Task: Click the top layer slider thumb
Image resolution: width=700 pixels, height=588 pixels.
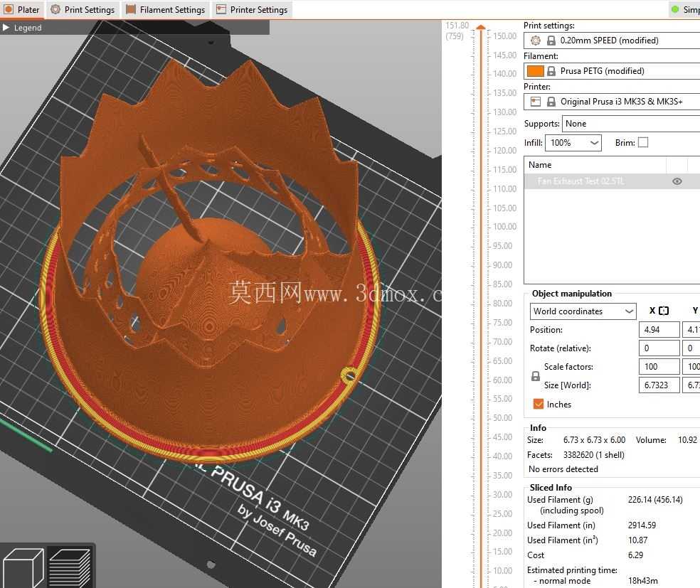Action: tap(481, 27)
